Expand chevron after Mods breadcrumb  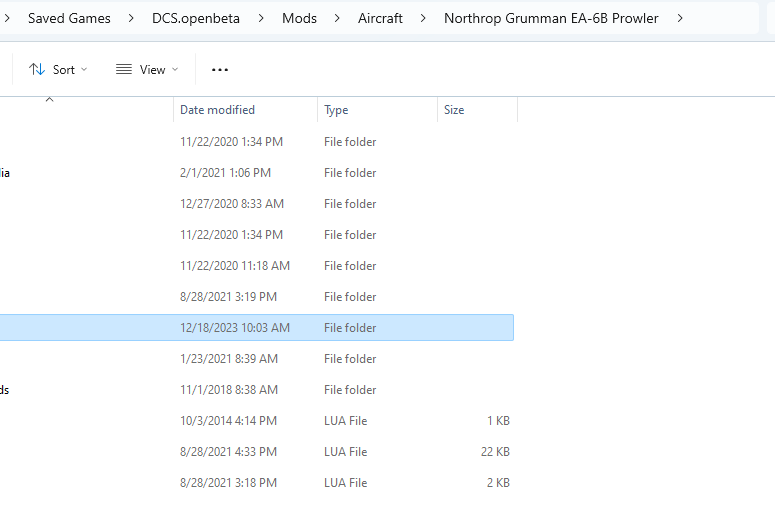click(x=337, y=18)
